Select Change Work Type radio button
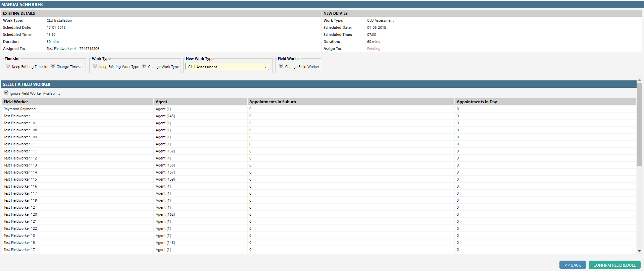The width and height of the screenshot is (644, 271). pos(144,66)
